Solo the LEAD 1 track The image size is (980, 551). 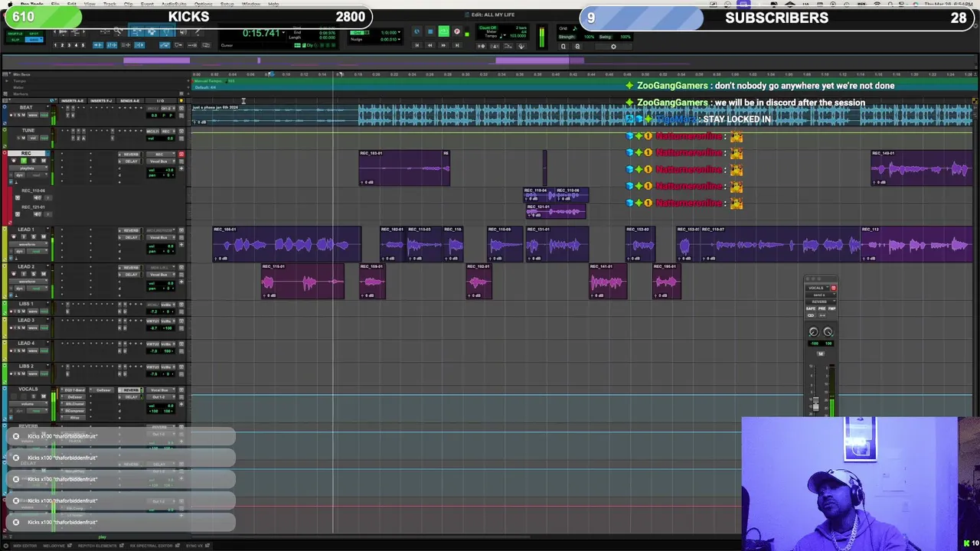coord(34,236)
